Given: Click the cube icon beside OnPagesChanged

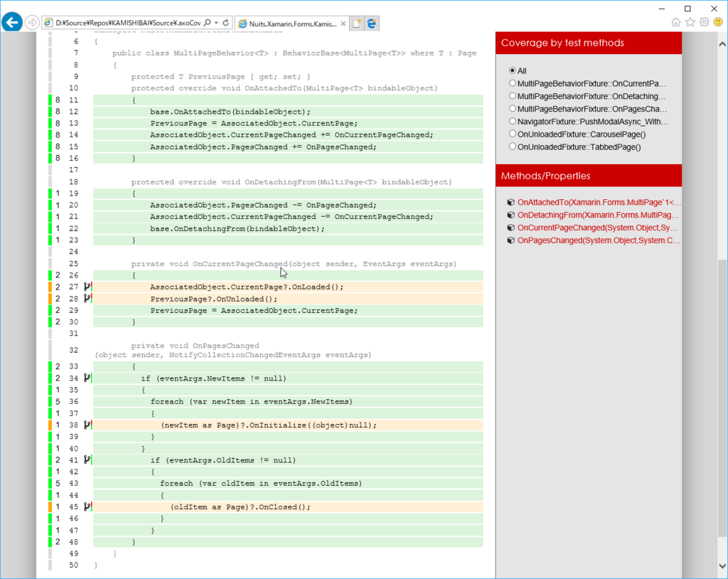Looking at the screenshot, I should click(x=510, y=240).
